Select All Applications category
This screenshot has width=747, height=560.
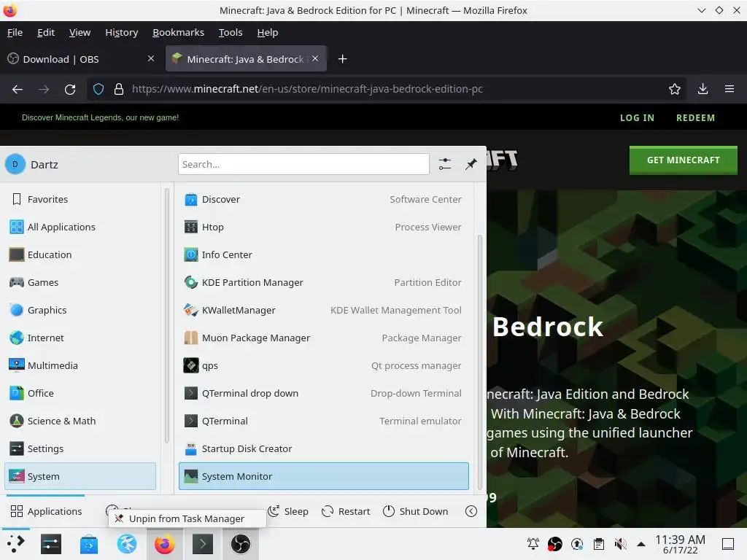coord(80,227)
